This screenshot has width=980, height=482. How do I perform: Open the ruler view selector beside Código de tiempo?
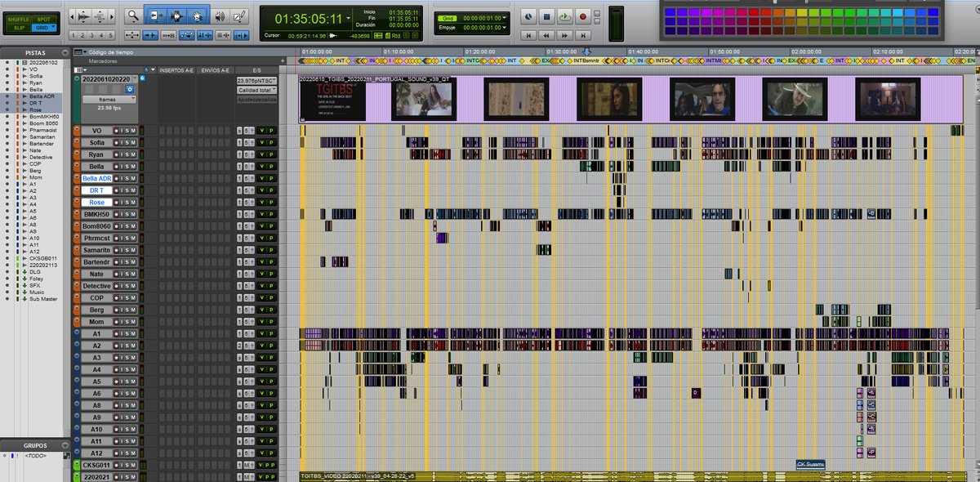click(80, 52)
